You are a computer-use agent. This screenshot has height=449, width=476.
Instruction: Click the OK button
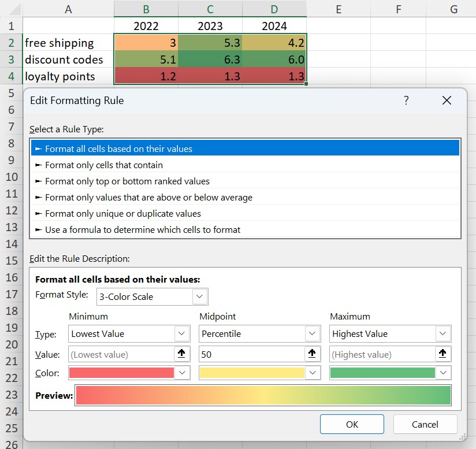pyautogui.click(x=352, y=424)
